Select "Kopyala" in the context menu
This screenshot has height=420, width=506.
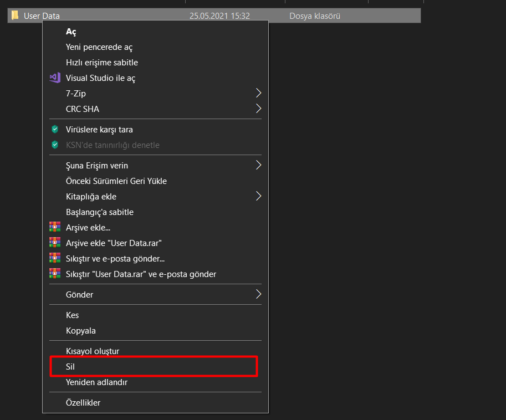(x=81, y=331)
